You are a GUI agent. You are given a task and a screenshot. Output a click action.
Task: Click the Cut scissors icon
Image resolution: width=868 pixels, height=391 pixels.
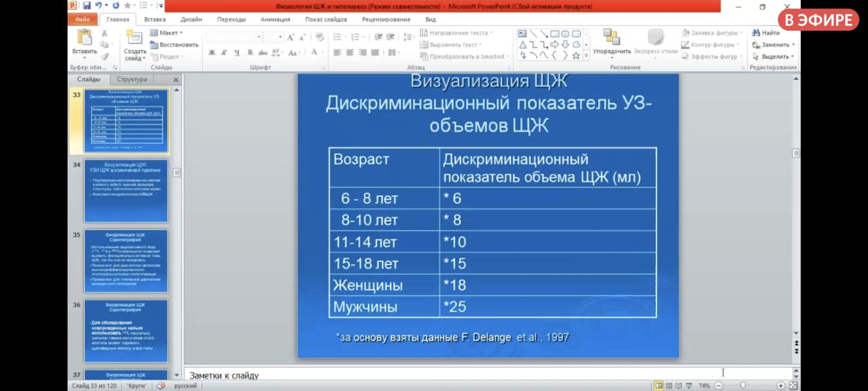(104, 33)
